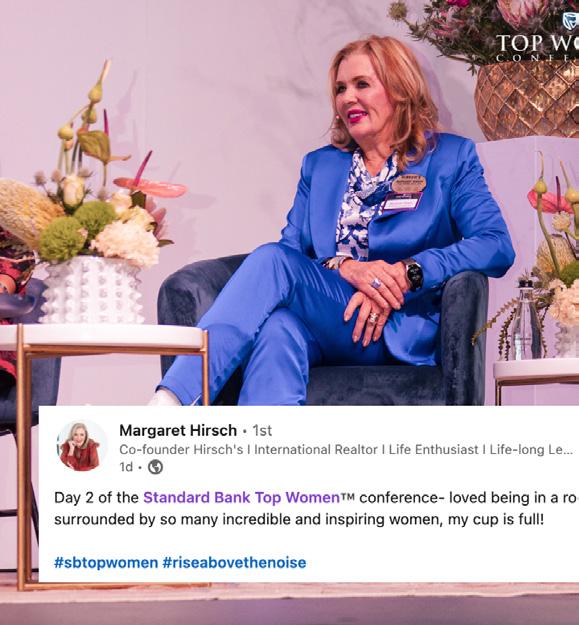
Task: Click the purple ring on her hand
Action: (376, 283)
